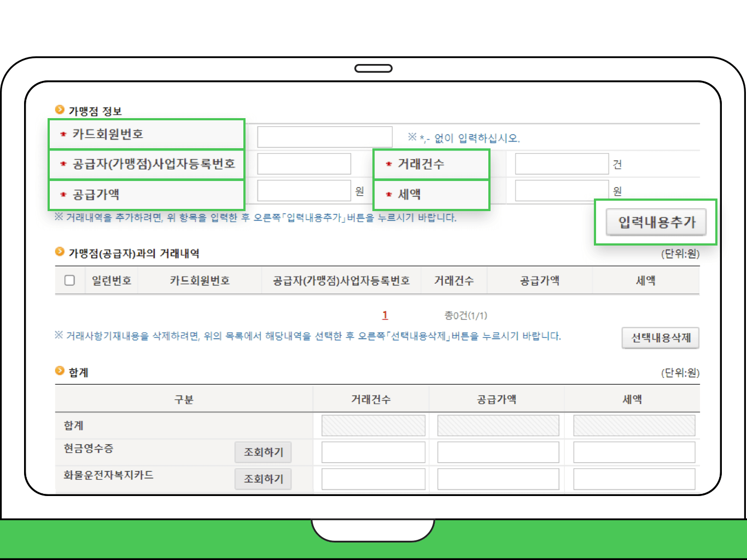Select the 화물운전자복지카드 세액 field
The image size is (747, 560).
pos(633,479)
